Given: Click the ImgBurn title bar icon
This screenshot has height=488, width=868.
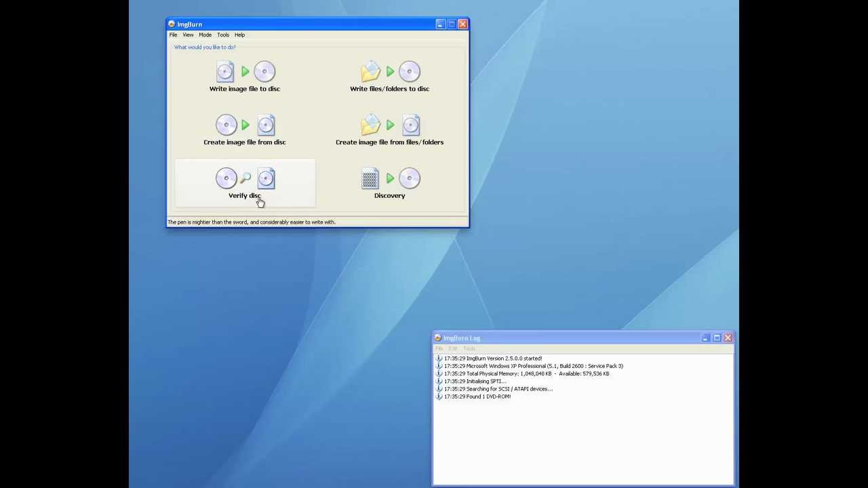Looking at the screenshot, I should pos(172,24).
